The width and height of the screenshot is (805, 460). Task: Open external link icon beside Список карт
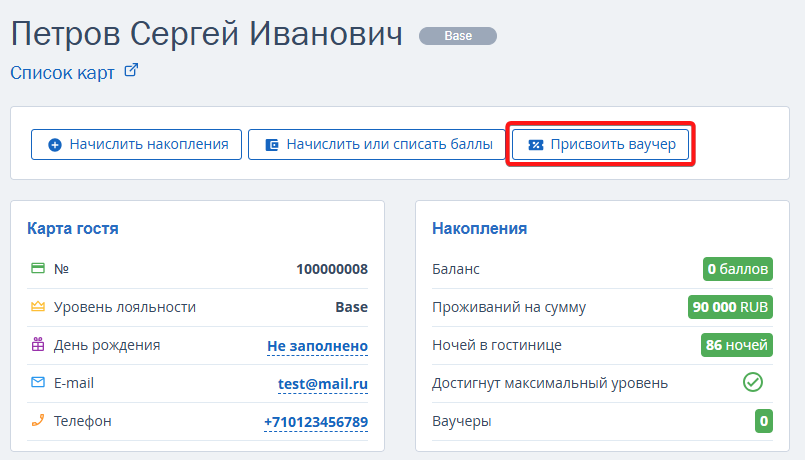pos(131,70)
